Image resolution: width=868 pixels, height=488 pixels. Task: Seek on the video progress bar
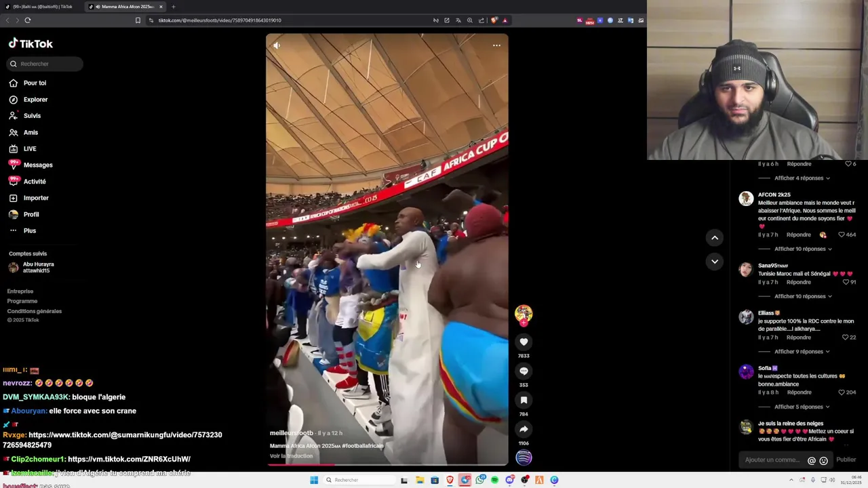[387, 465]
